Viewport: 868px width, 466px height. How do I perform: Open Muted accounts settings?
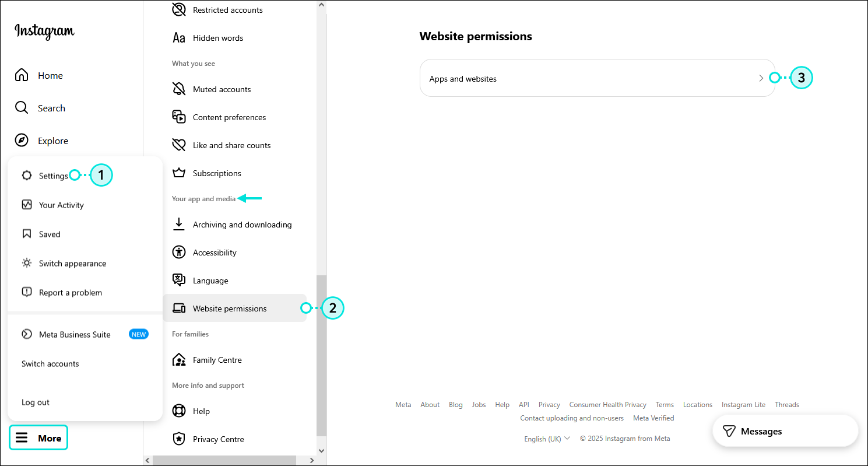coord(222,89)
